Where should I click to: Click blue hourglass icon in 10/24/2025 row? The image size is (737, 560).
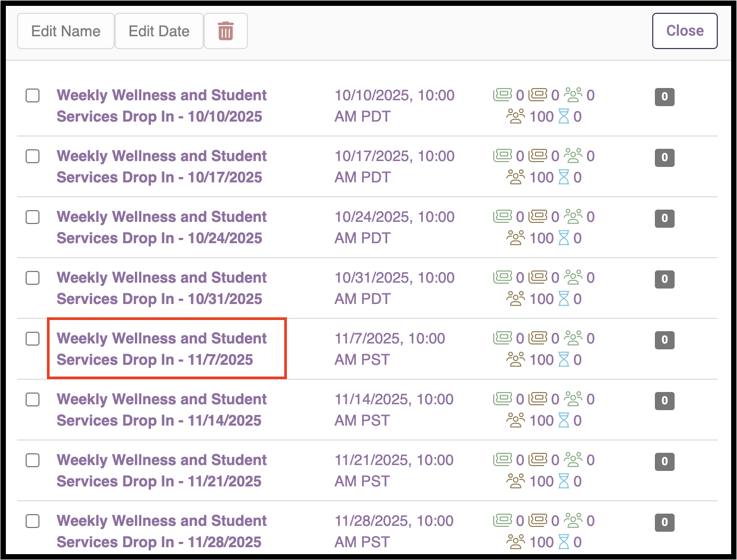564,238
